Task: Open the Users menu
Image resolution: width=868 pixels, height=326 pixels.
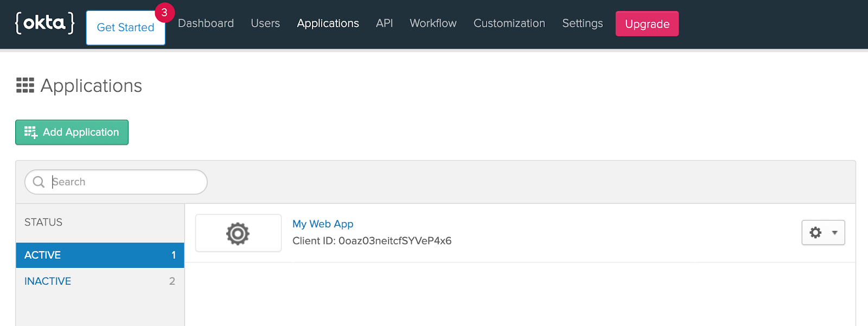Action: 265,23
